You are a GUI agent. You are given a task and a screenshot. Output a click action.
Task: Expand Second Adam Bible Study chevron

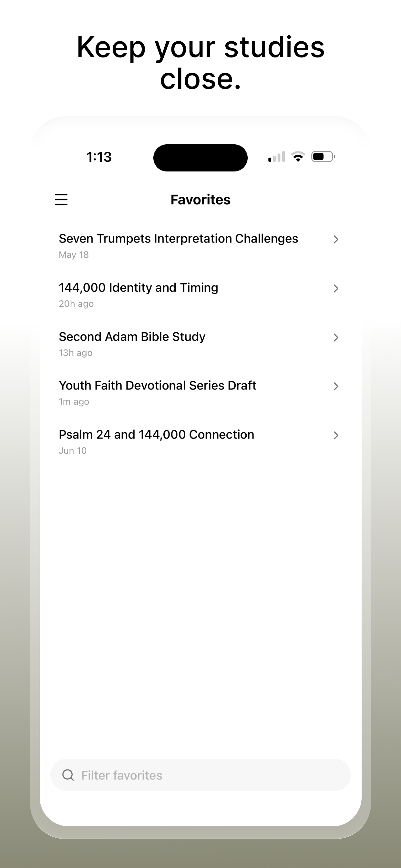point(336,337)
